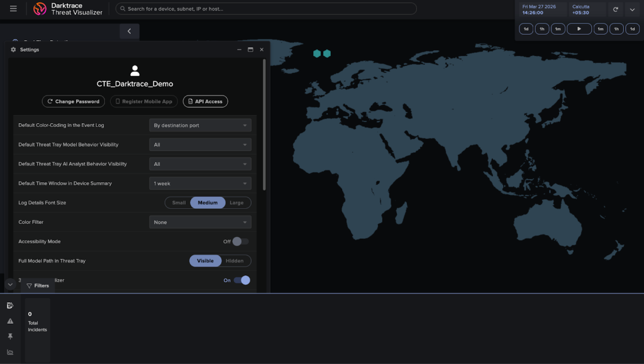The height and width of the screenshot is (364, 644).
Task: Click the search bar for devices
Action: click(x=266, y=9)
